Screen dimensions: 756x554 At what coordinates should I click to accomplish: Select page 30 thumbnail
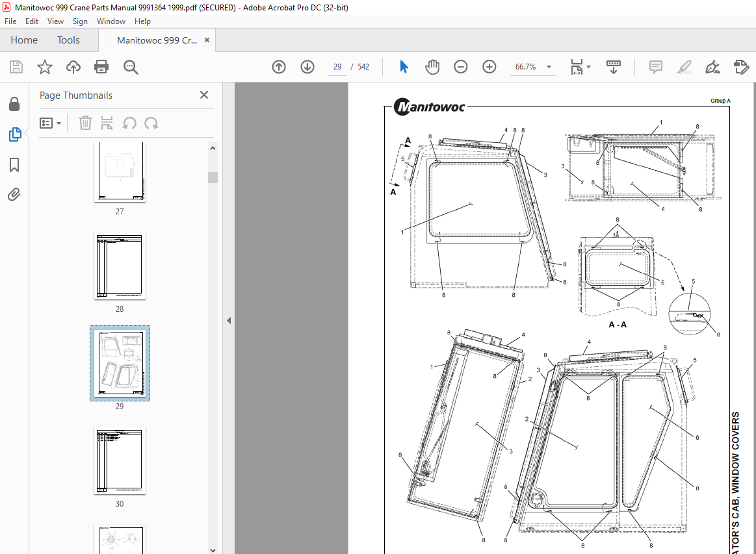point(120,460)
